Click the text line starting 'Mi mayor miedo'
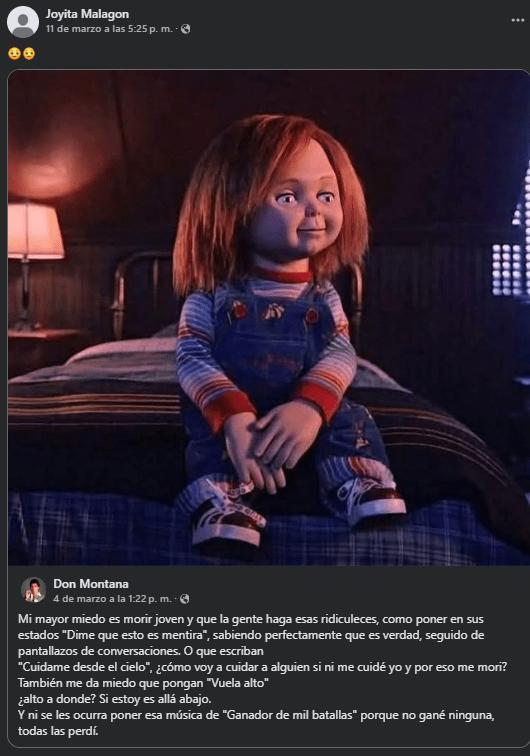 pyautogui.click(x=251, y=619)
